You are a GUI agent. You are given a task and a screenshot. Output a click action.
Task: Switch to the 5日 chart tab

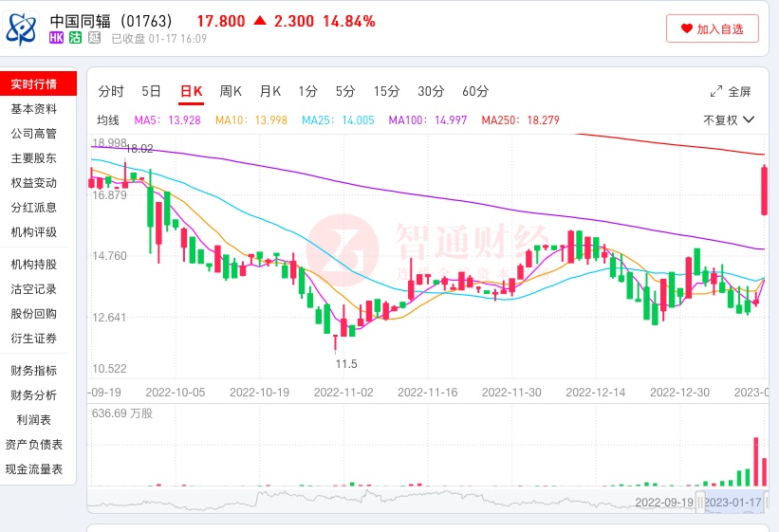click(151, 91)
